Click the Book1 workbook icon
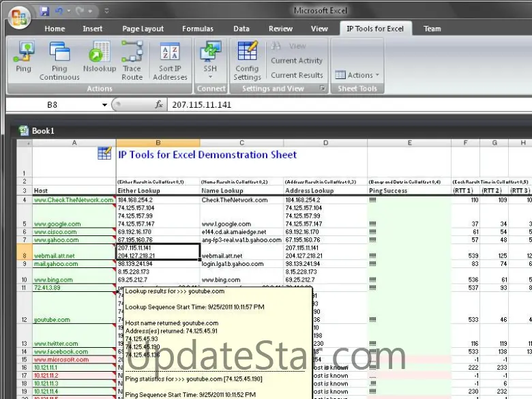The height and width of the screenshot is (399, 532). click(x=23, y=131)
